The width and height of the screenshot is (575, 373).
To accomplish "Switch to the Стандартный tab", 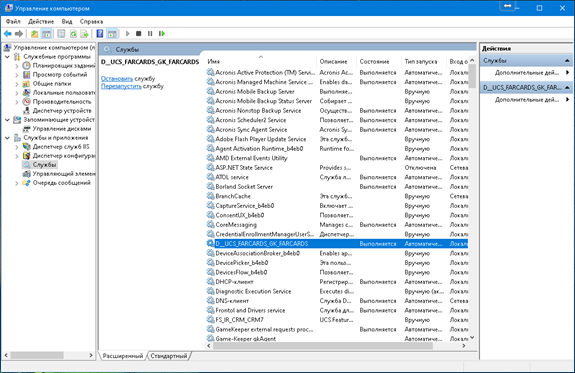I will tap(169, 356).
